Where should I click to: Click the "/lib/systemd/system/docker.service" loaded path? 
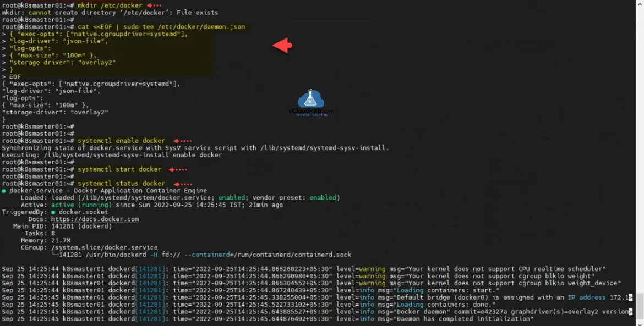146,198
